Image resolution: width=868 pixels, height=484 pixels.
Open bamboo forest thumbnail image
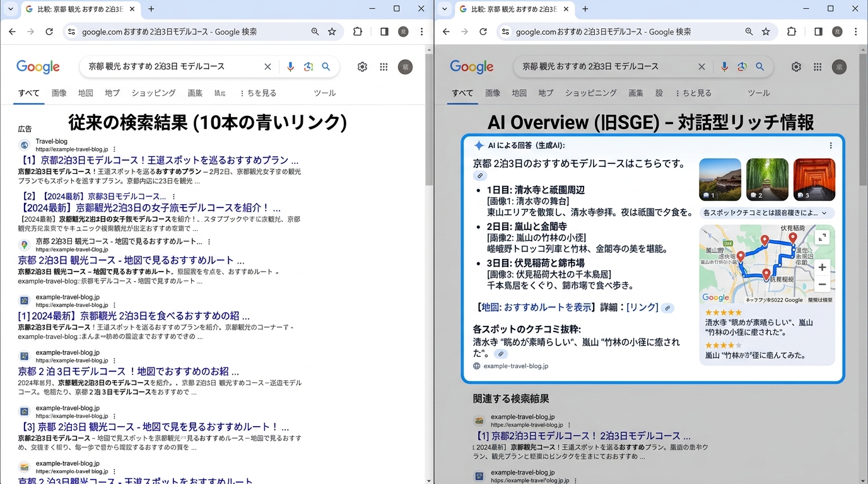point(767,180)
